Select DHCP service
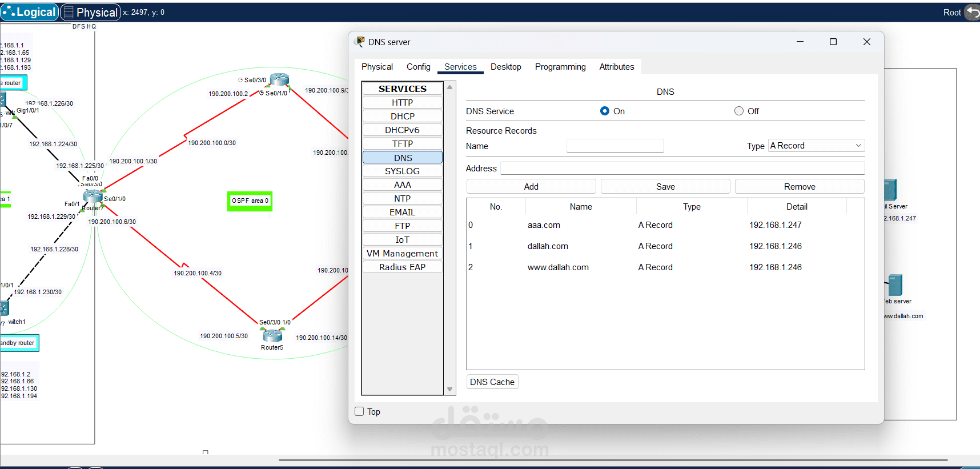The width and height of the screenshot is (980, 469). tap(403, 116)
